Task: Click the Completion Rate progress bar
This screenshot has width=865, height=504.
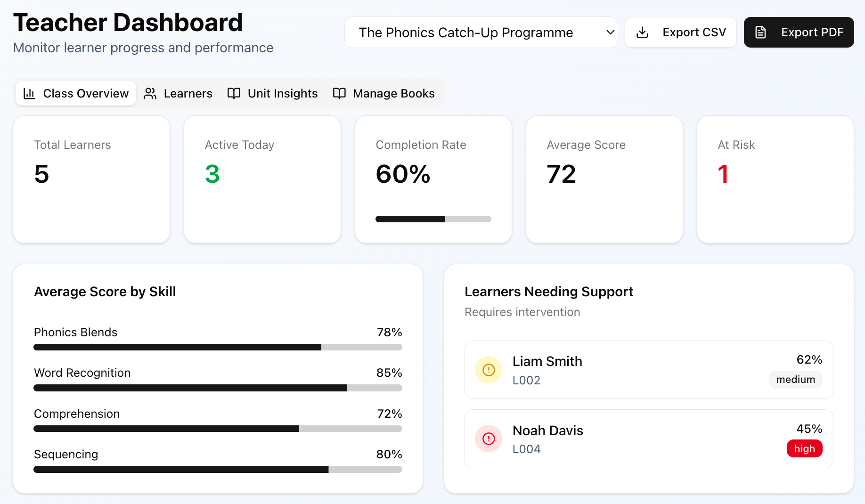Action: [433, 219]
